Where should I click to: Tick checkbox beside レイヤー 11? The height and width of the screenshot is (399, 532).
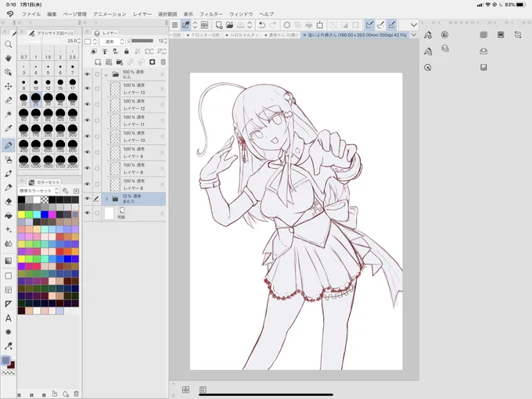coord(97,120)
